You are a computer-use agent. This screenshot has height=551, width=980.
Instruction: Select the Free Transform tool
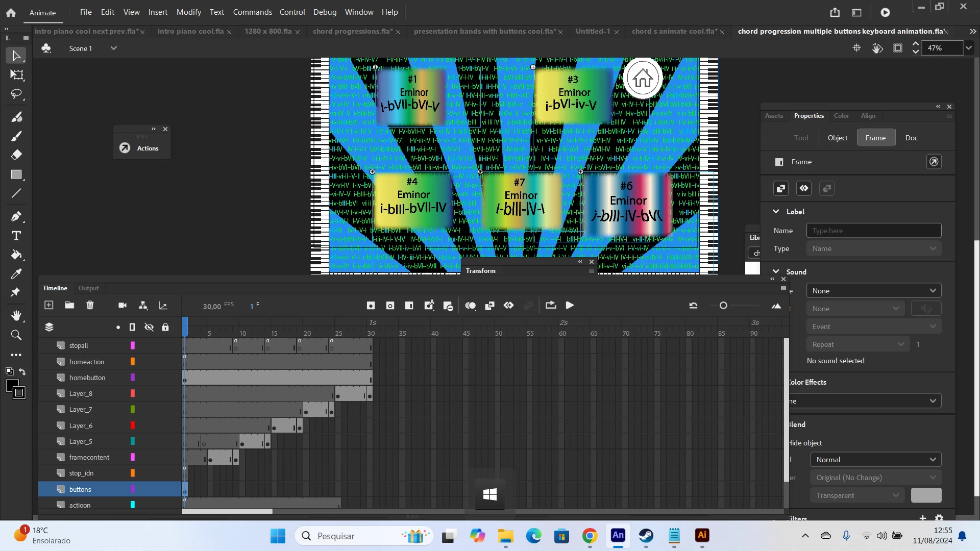click(x=17, y=75)
